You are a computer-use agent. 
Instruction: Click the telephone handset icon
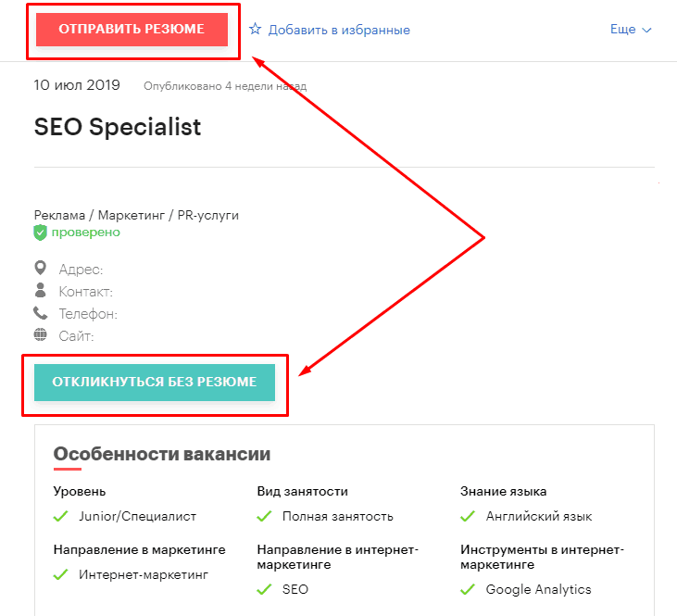click(41, 313)
